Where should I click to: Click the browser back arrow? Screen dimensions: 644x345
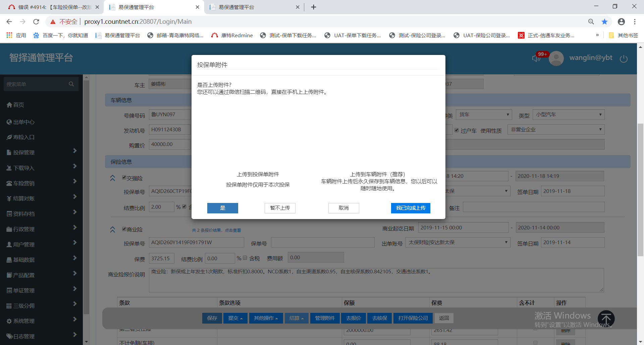tap(9, 21)
